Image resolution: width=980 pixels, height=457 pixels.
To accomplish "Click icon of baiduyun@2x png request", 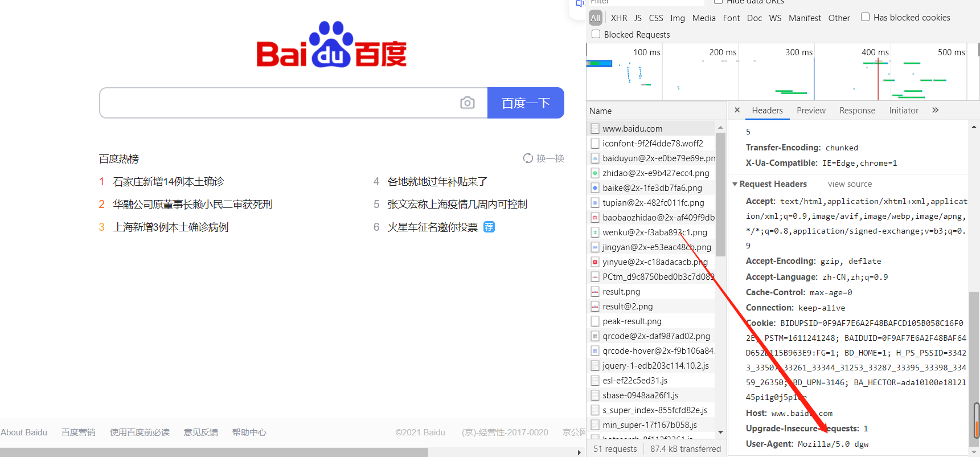I will pyautogui.click(x=595, y=158).
